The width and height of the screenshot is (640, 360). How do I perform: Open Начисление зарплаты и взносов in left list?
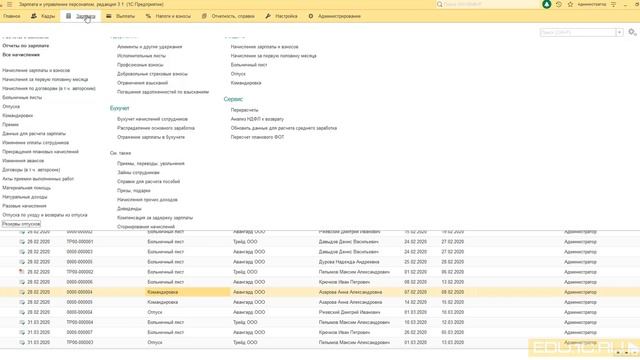(36, 70)
